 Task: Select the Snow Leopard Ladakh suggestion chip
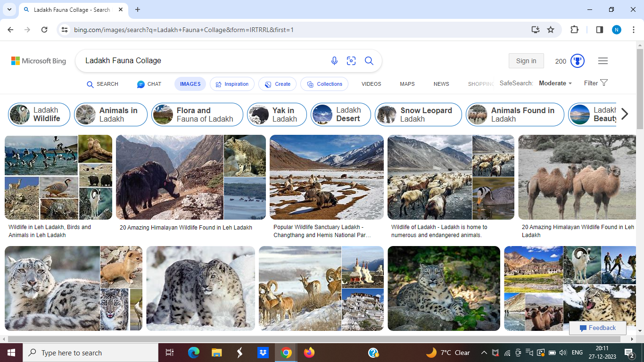click(x=418, y=115)
